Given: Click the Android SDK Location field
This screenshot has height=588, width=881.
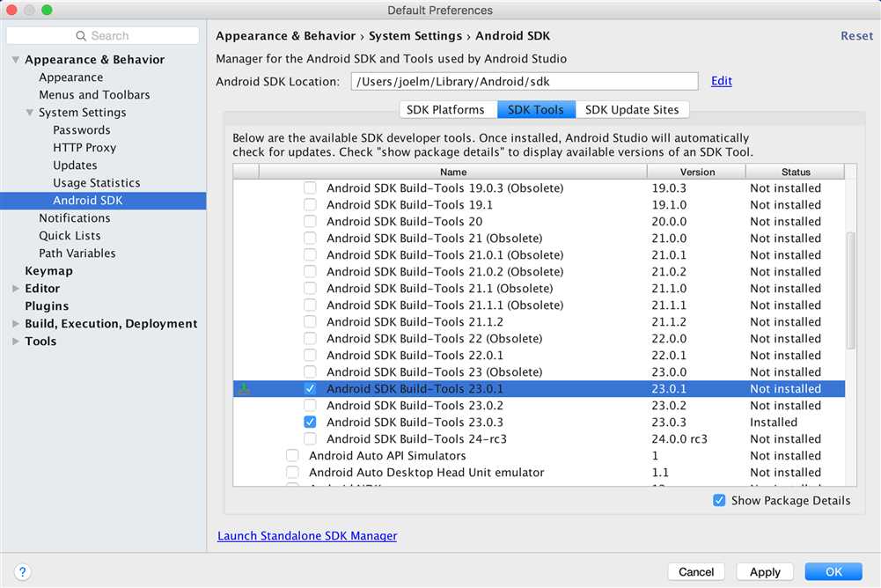Looking at the screenshot, I should click(525, 82).
